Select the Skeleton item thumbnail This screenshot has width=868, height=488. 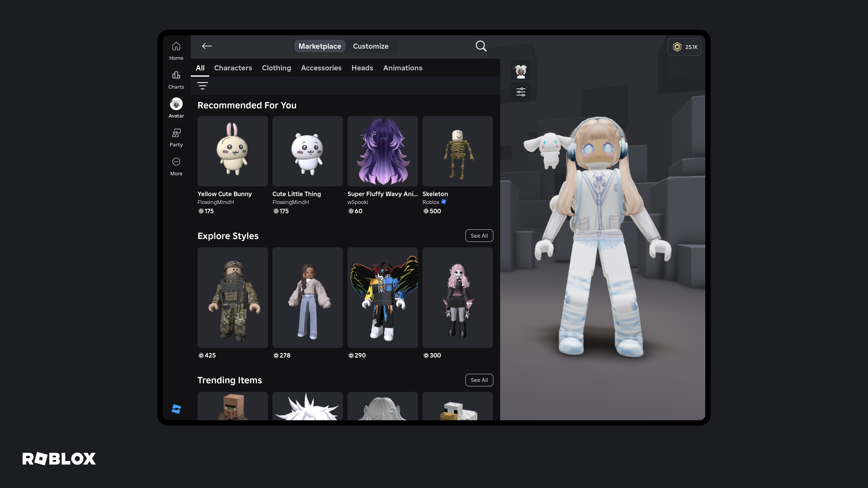(457, 151)
